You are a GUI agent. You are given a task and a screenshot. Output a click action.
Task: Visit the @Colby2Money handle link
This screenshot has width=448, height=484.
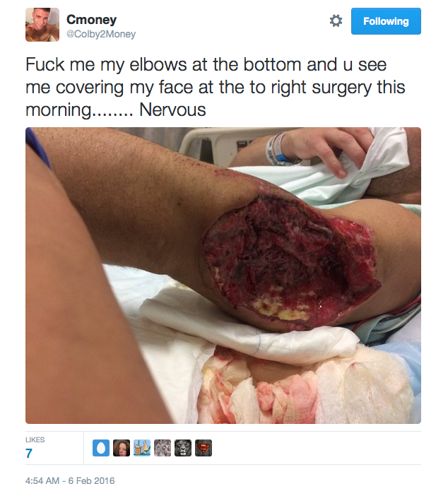click(101, 34)
